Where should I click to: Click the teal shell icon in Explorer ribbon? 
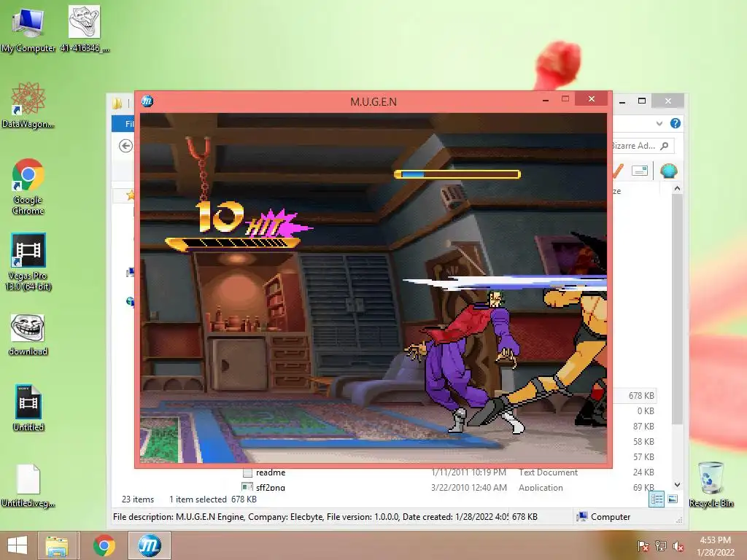tap(669, 171)
